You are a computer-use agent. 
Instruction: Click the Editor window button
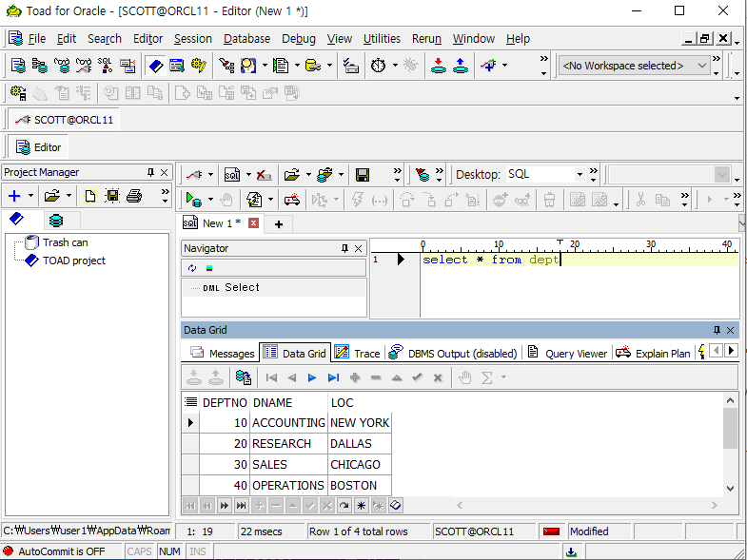(x=39, y=147)
